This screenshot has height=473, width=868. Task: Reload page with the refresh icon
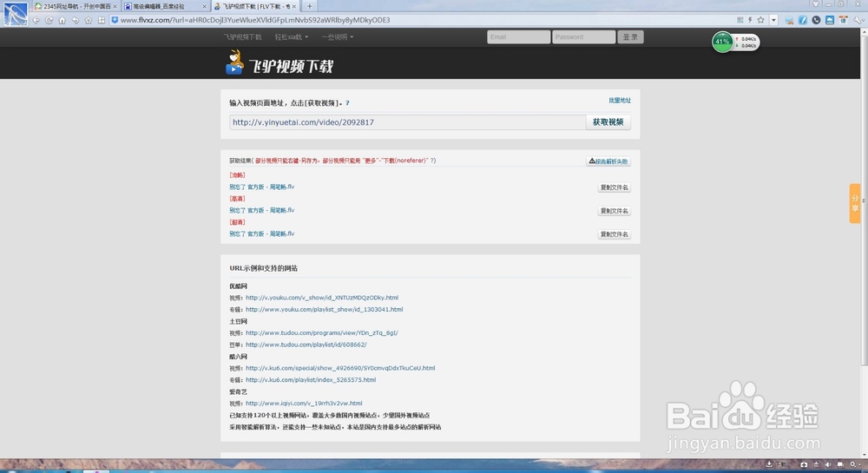click(49, 20)
